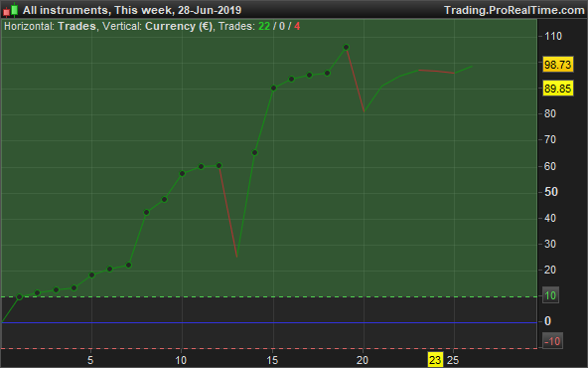Viewport: 588px width, 368px height.
Task: Click the title 'All instruments, This week, 28-Jun-2019'
Action: 132,10
